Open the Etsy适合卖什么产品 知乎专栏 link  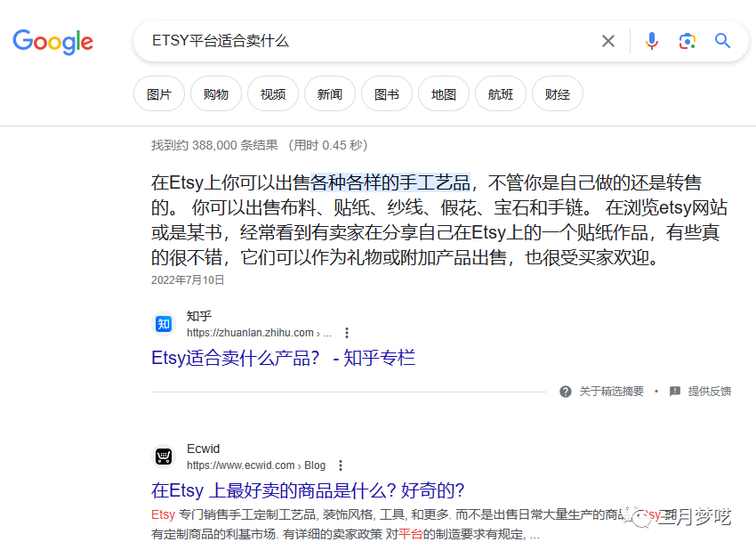(283, 358)
